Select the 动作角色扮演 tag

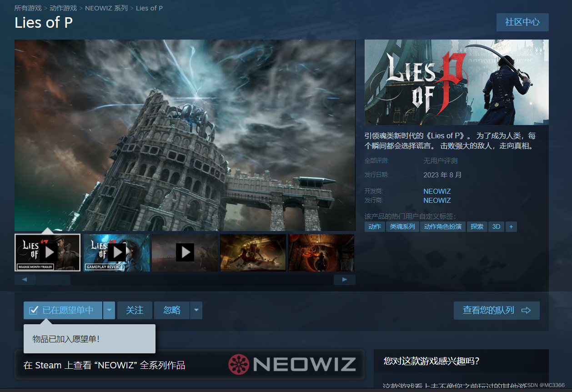click(x=443, y=226)
